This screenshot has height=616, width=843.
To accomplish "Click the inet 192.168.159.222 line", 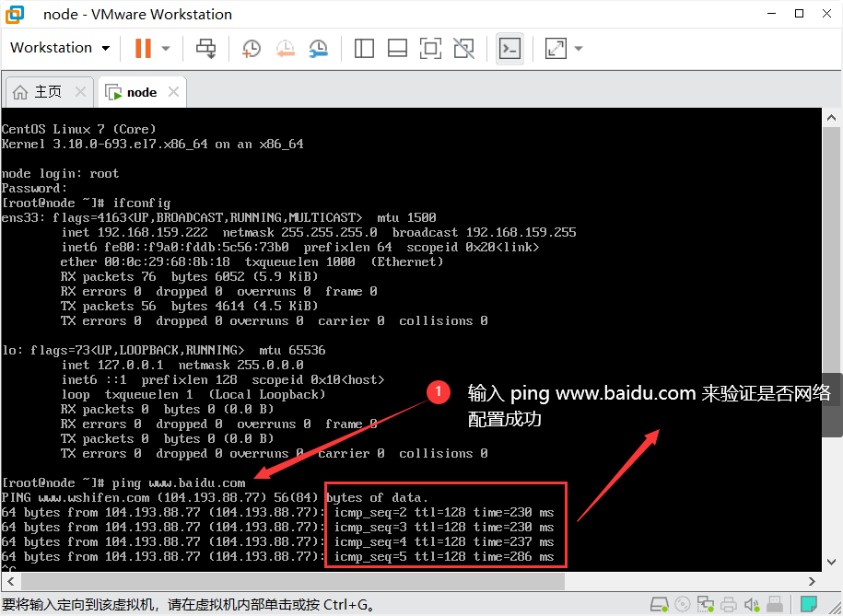I will [318, 232].
